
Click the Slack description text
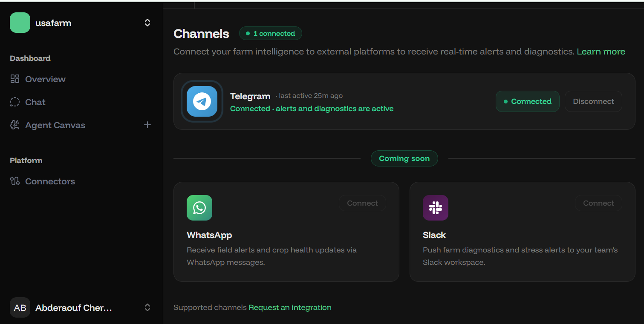click(x=520, y=256)
